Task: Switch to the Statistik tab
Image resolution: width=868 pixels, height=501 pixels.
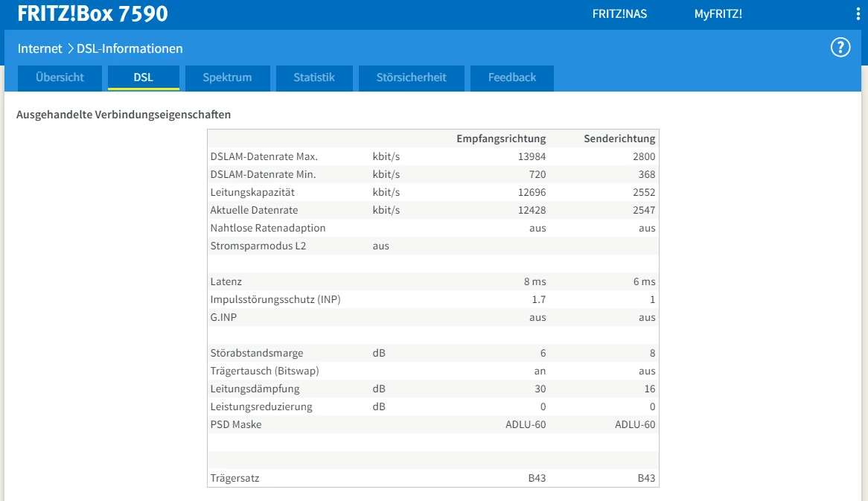Action: (313, 77)
